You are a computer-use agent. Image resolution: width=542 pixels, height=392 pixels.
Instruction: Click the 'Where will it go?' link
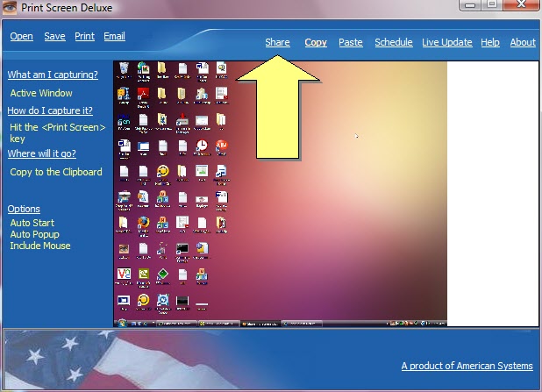(42, 153)
